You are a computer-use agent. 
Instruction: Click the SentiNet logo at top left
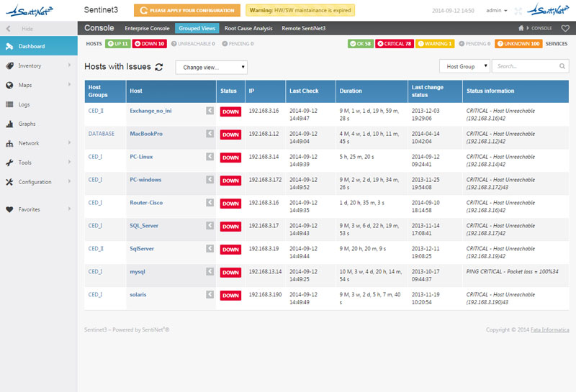(30, 11)
